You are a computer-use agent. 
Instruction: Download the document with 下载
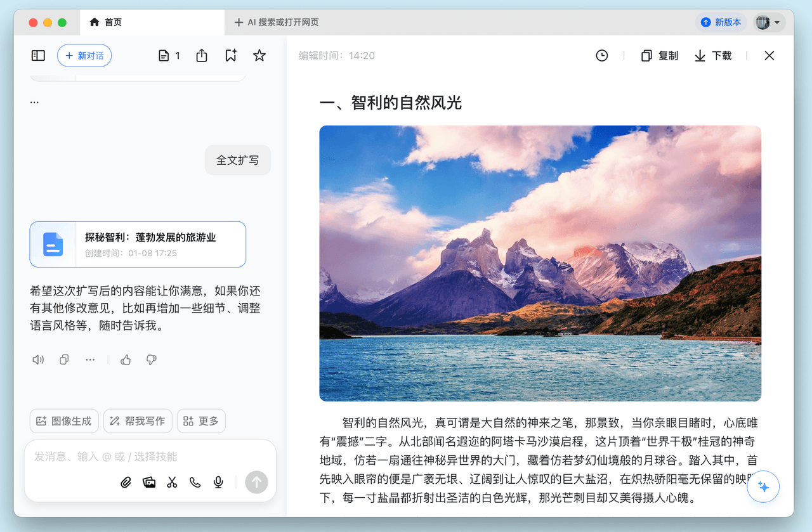click(x=713, y=56)
